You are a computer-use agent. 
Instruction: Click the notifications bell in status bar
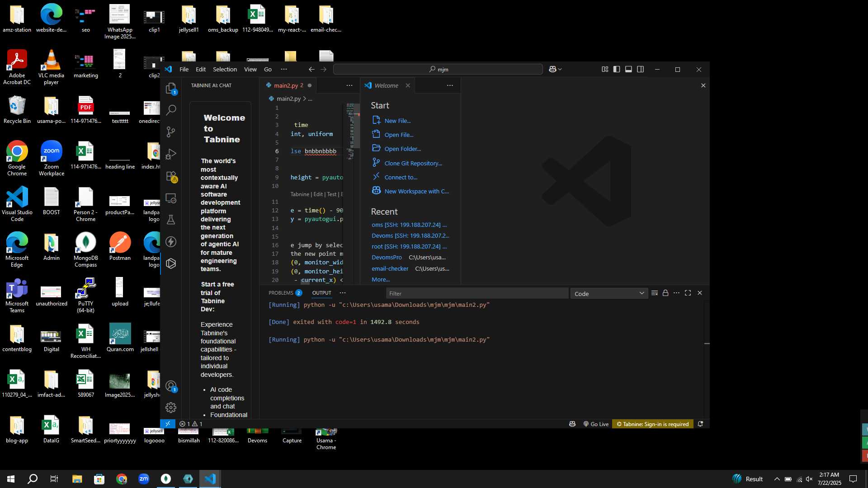(700, 424)
